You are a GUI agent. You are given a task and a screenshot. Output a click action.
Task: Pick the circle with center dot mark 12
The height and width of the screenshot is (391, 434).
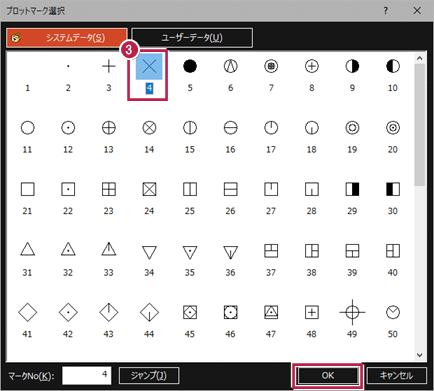pyautogui.click(x=68, y=128)
